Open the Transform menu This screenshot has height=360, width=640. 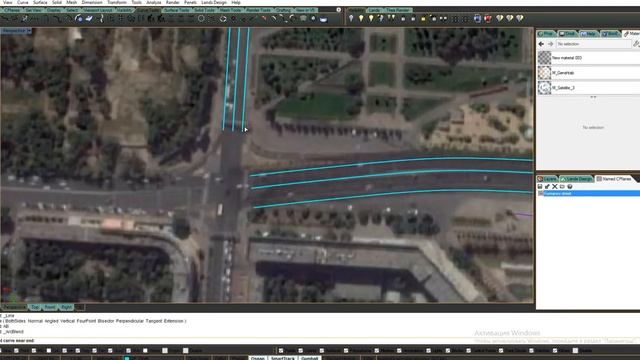pyautogui.click(x=117, y=2)
